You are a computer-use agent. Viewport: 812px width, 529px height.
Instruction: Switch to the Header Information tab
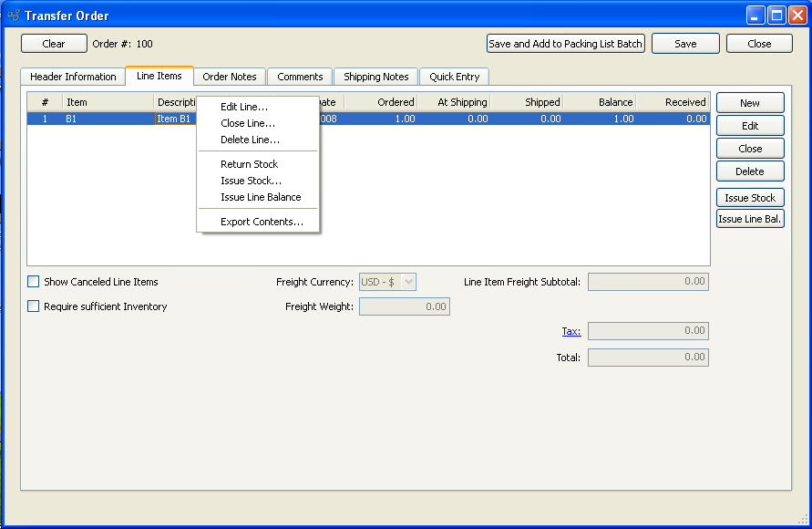[x=73, y=77]
